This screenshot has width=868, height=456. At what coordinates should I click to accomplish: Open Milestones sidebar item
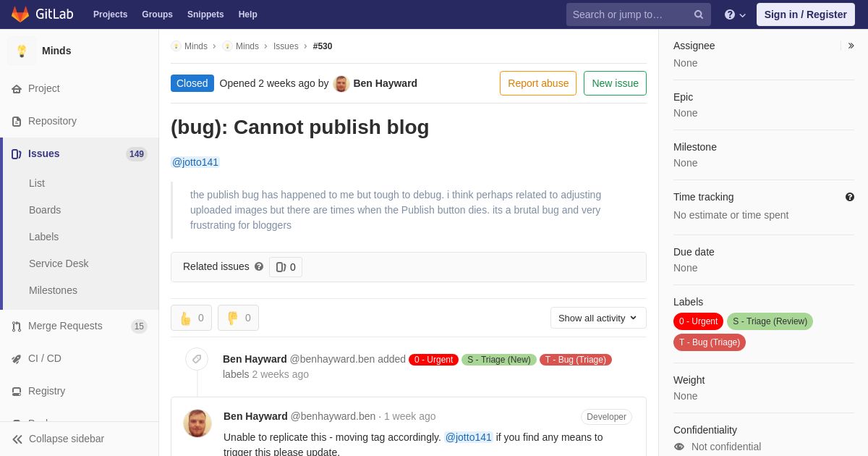(x=53, y=290)
